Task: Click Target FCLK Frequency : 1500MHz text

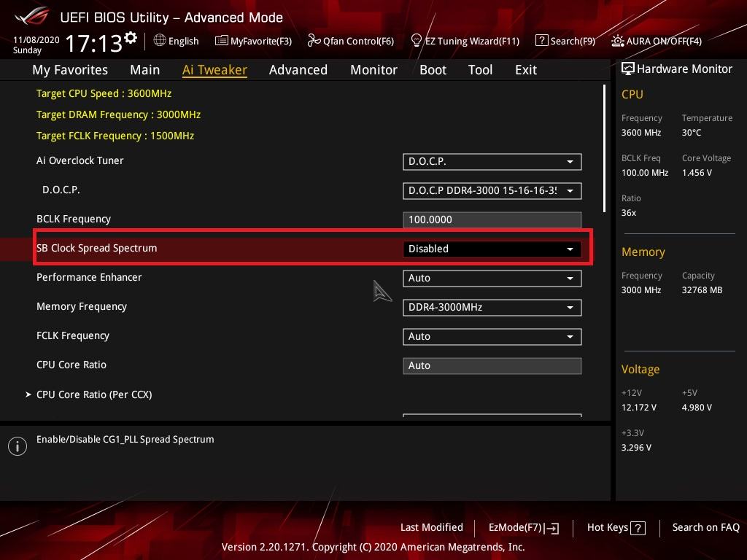Action: tap(115, 136)
